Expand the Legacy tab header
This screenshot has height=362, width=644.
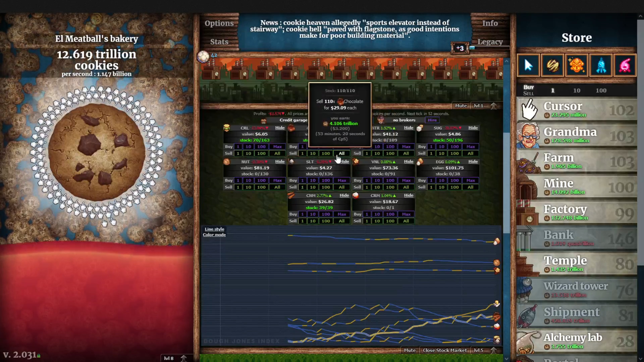click(x=490, y=41)
